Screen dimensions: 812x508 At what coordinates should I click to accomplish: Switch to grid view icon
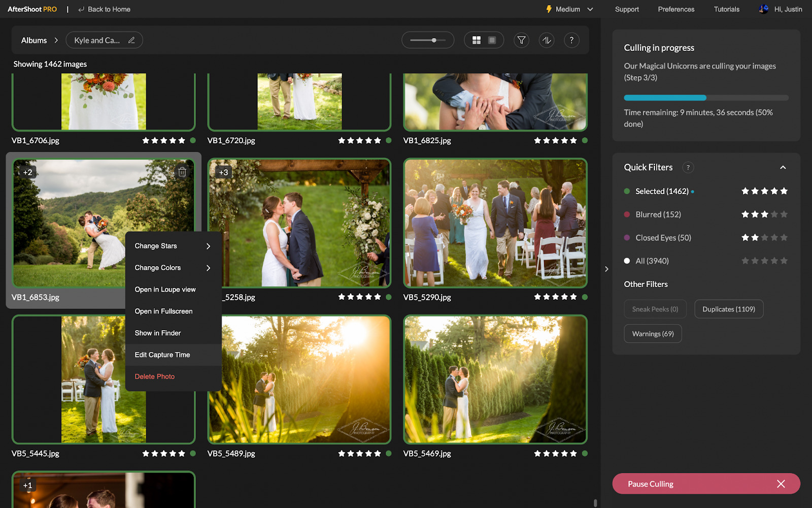point(477,40)
